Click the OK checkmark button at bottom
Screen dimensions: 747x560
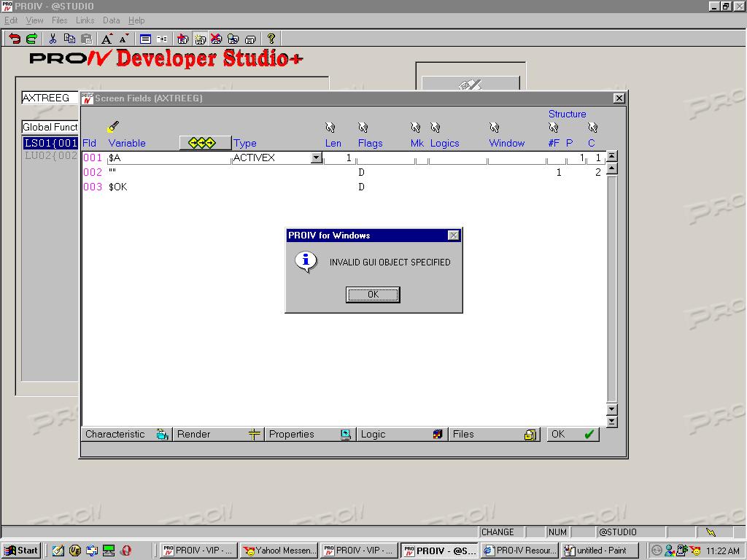(x=573, y=435)
